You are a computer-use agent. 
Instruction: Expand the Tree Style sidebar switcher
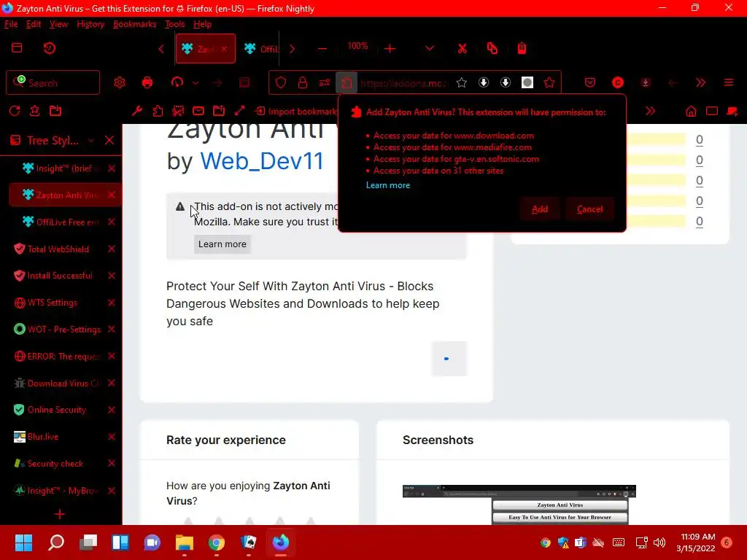pos(91,141)
